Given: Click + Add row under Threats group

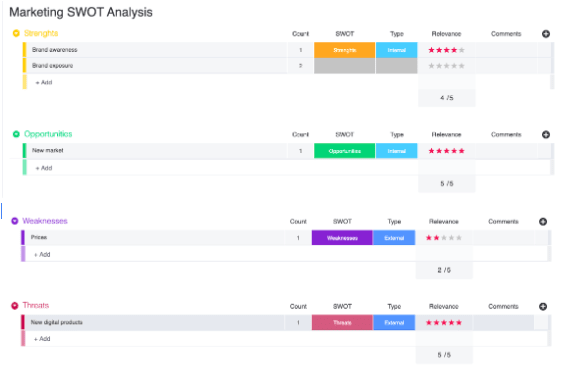Looking at the screenshot, I should pos(42,339).
